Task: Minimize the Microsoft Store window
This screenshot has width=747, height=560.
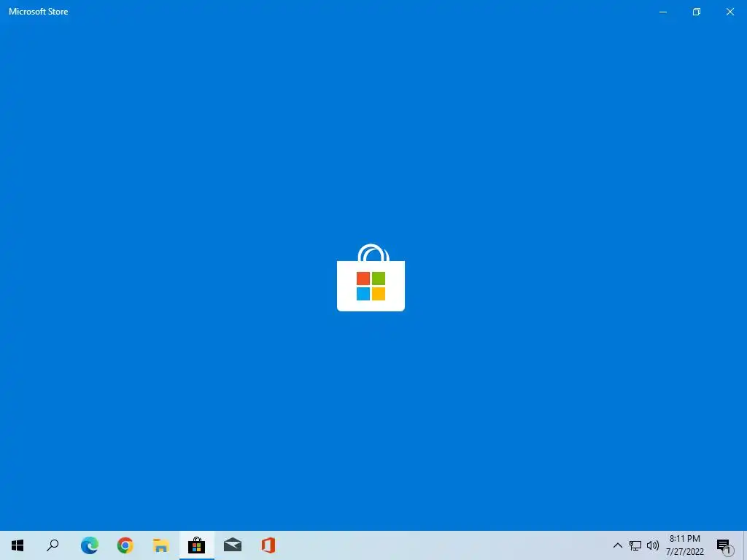Action: point(663,12)
